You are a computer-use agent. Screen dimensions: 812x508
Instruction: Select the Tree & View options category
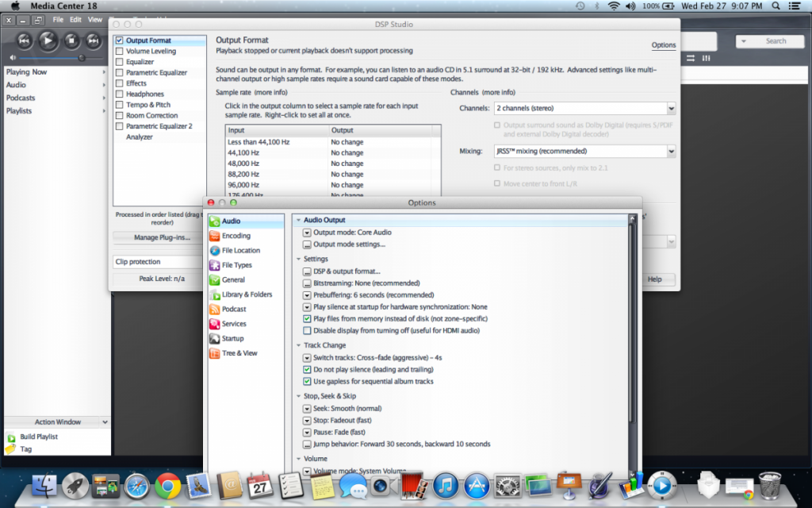(x=239, y=353)
